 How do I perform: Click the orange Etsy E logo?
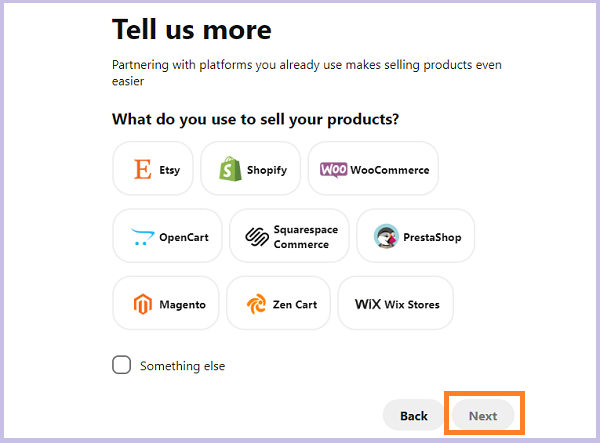(x=142, y=169)
